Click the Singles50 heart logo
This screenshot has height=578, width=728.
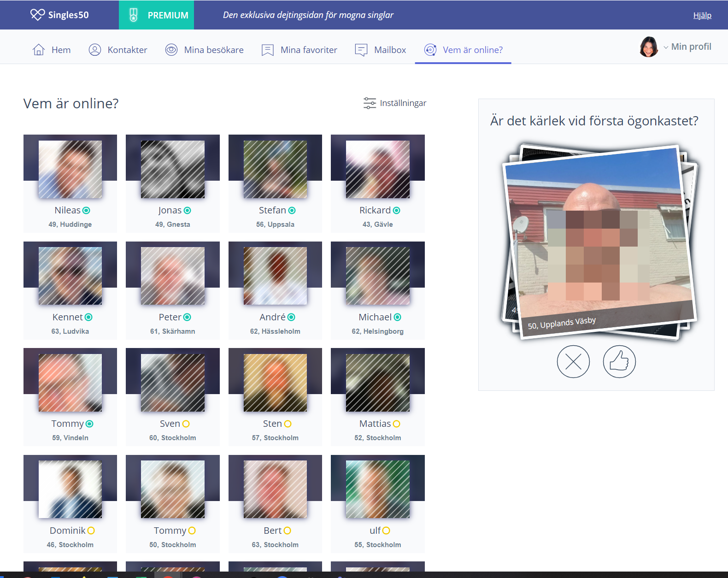coord(38,15)
